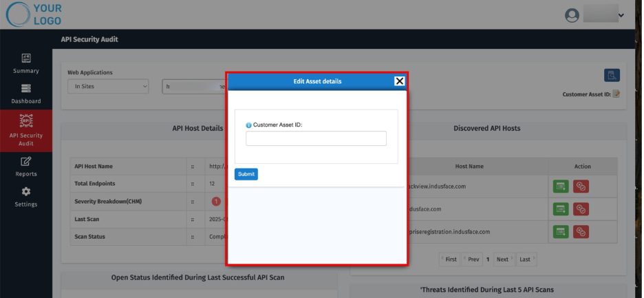Click the Action column header
This screenshot has height=298, width=644.
[582, 167]
